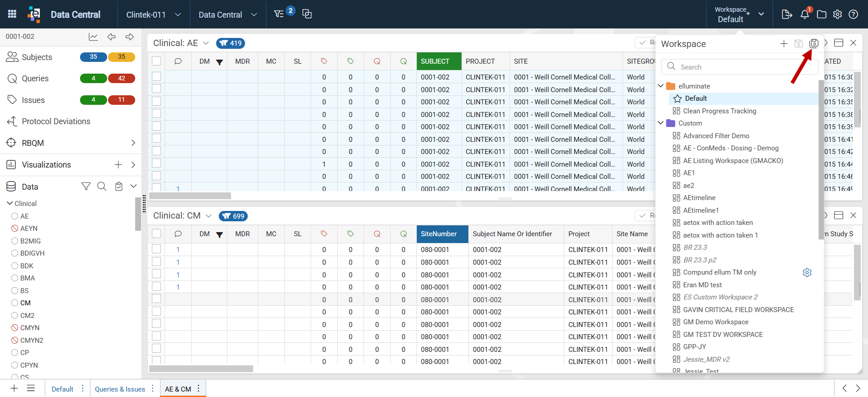
Task: Select the AE1 workspace from the list
Action: (689, 173)
